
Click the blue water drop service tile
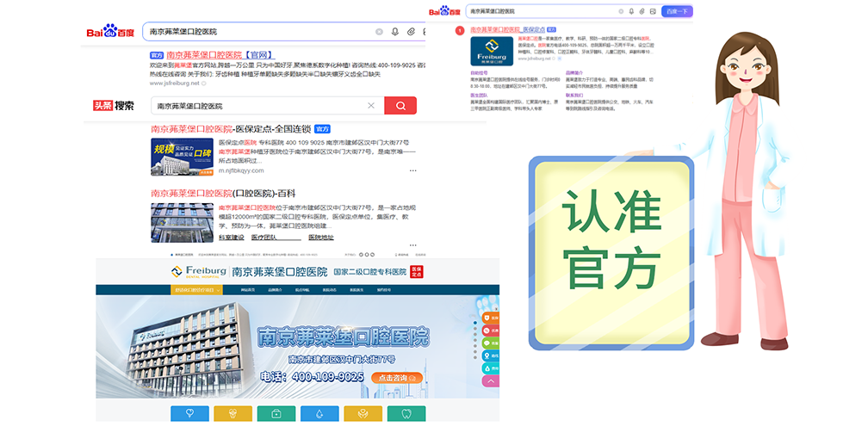point(319,413)
